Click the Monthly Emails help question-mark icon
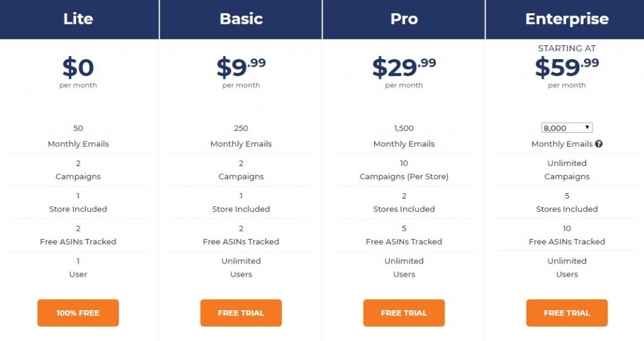The width and height of the screenshot is (644, 341). tap(599, 144)
